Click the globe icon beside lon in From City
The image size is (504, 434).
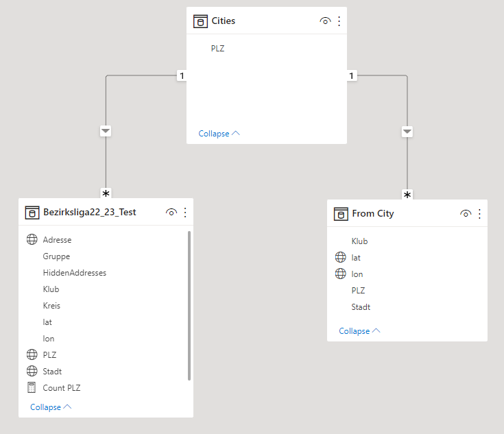[340, 274]
